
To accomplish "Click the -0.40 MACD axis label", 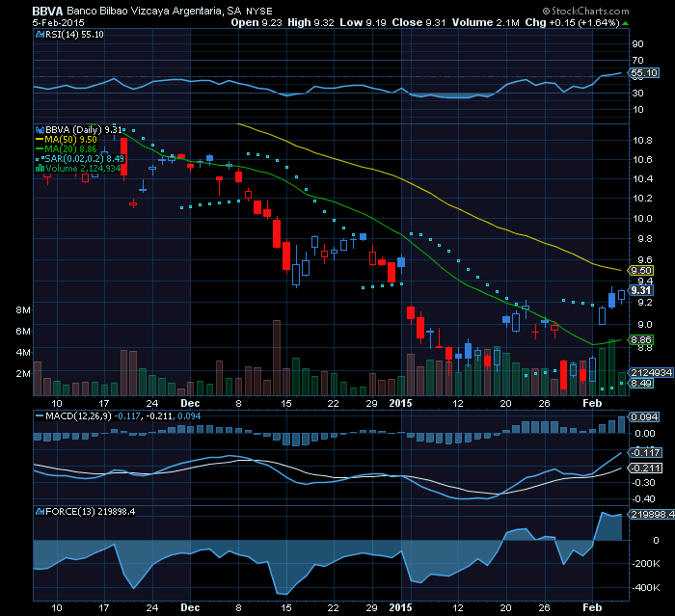I will tap(643, 499).
